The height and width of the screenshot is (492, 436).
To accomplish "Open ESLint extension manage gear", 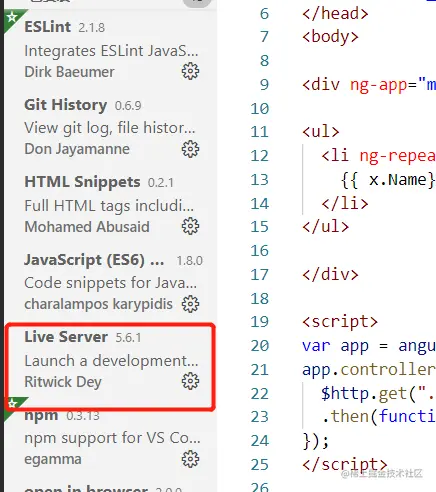I will click(190, 71).
